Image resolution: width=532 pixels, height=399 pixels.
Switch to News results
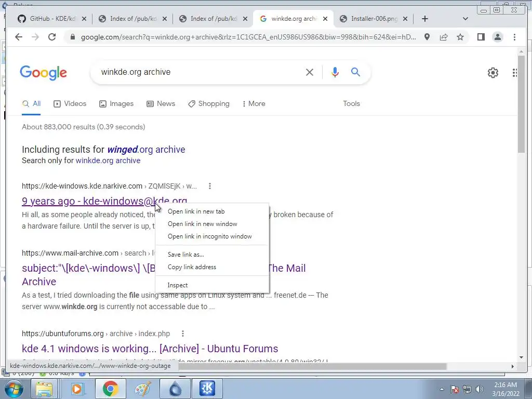[161, 104]
